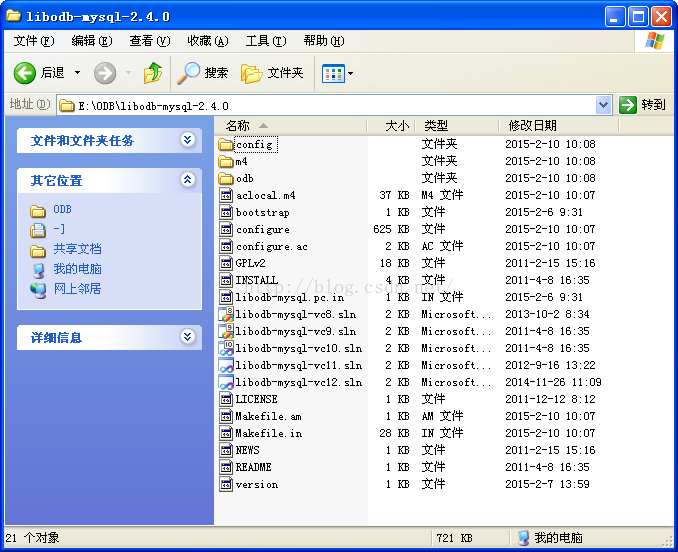Select the configure file icon

pyautogui.click(x=226, y=230)
